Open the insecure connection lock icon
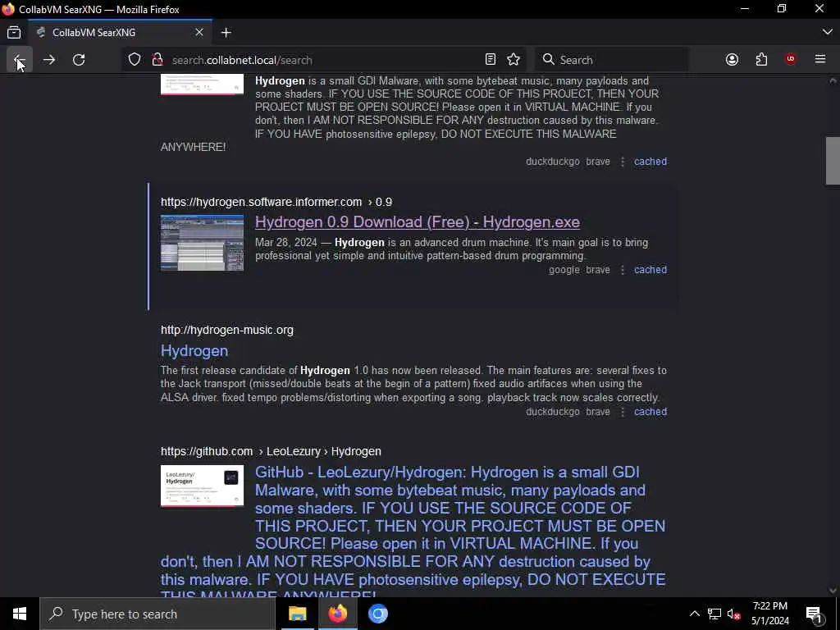The image size is (840, 630). coord(157,59)
